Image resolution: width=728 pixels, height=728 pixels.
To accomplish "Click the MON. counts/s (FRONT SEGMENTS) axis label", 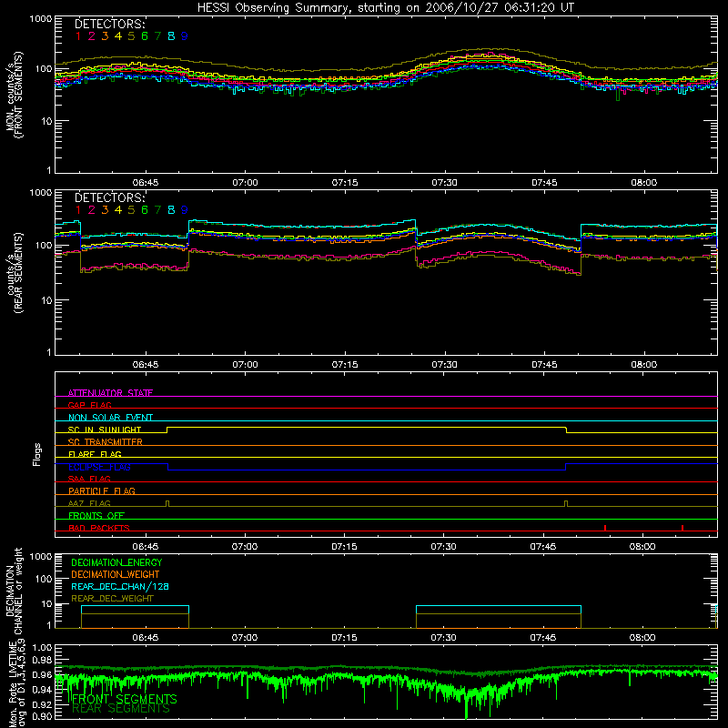I will pyautogui.click(x=14, y=96).
